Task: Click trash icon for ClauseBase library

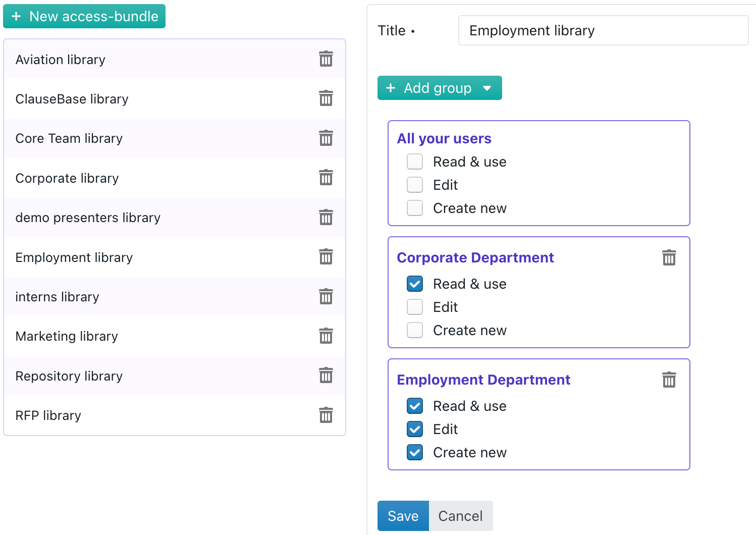Action: (x=326, y=98)
